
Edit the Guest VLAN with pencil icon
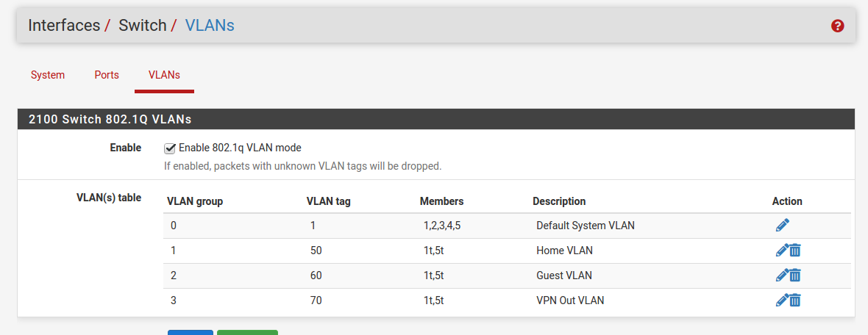[x=782, y=275]
